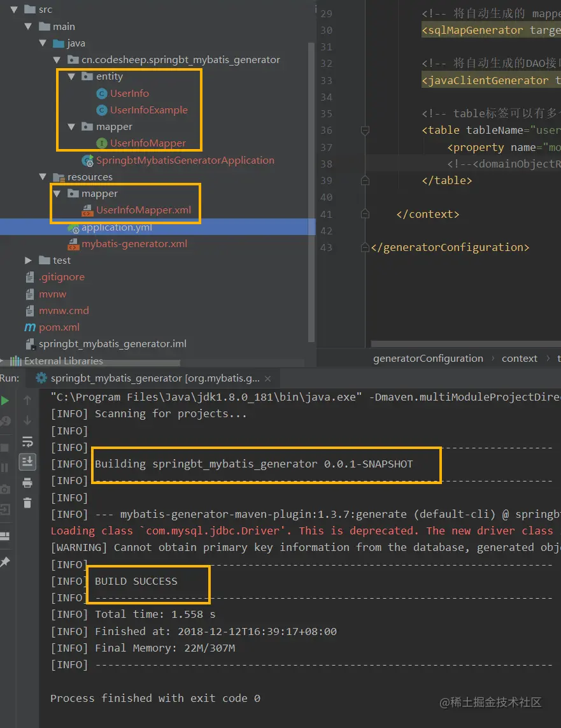Open UserInfoMapper.xml file

[143, 210]
